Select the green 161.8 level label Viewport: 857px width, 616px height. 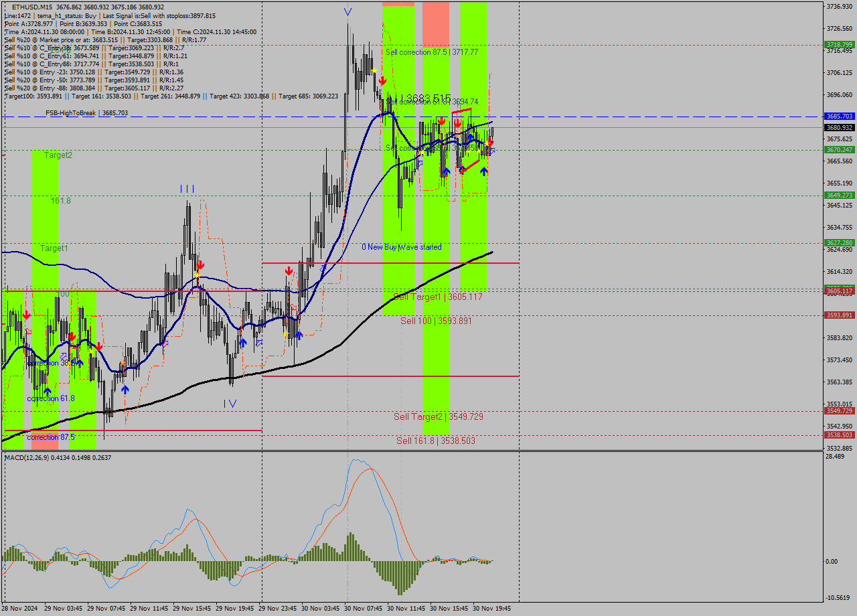[61, 201]
